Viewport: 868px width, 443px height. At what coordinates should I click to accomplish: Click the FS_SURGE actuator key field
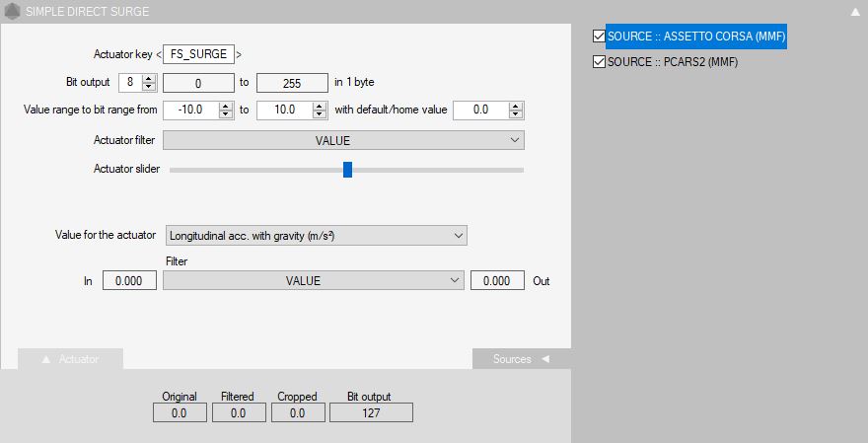pyautogui.click(x=198, y=54)
